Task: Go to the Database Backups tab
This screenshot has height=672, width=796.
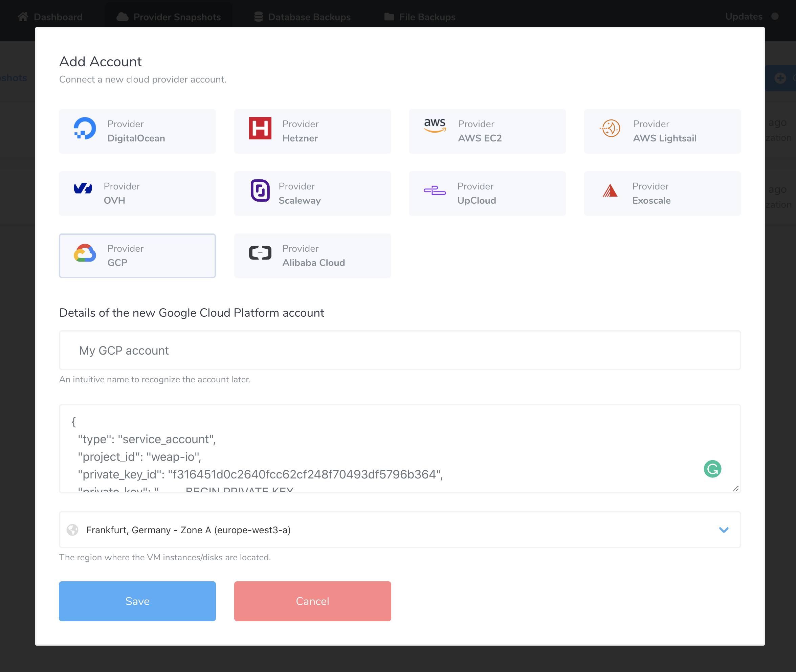Action: [x=302, y=17]
